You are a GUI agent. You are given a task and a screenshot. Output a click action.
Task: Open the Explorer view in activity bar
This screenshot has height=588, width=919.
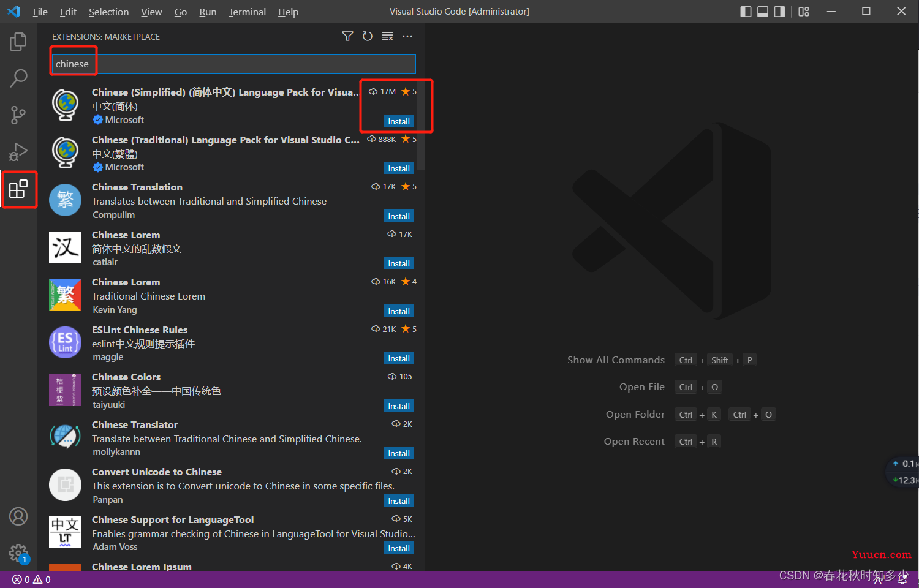(18, 42)
